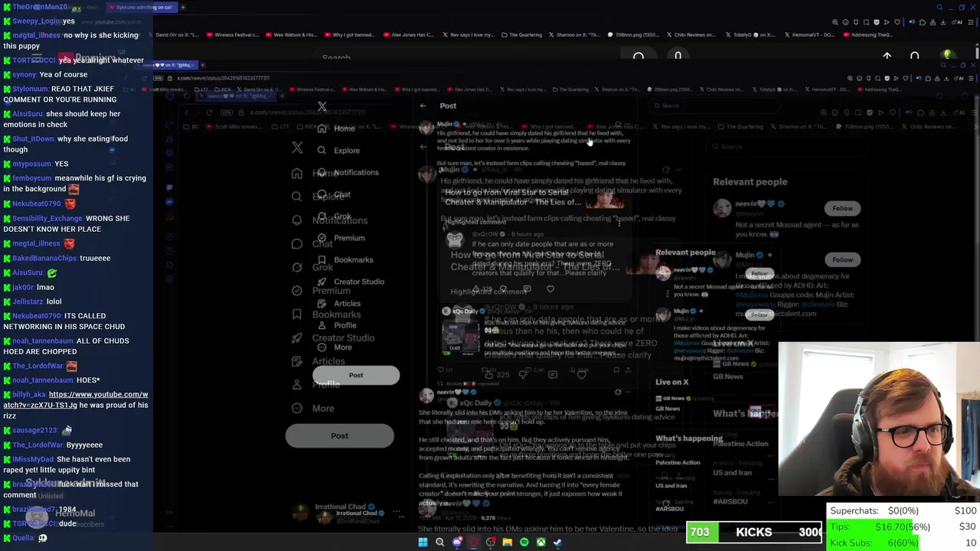980x551 pixels.
Task: Click chat message 'why she eating food though'
Action: coord(65,144)
